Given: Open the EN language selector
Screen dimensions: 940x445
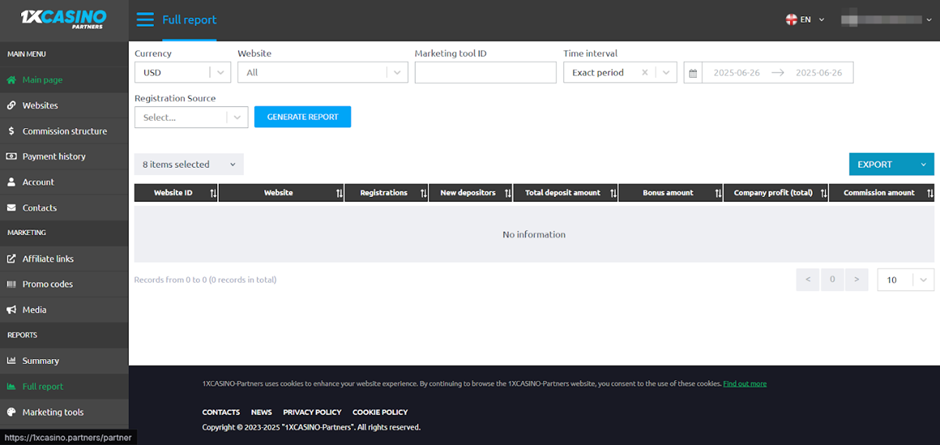Looking at the screenshot, I should (806, 19).
